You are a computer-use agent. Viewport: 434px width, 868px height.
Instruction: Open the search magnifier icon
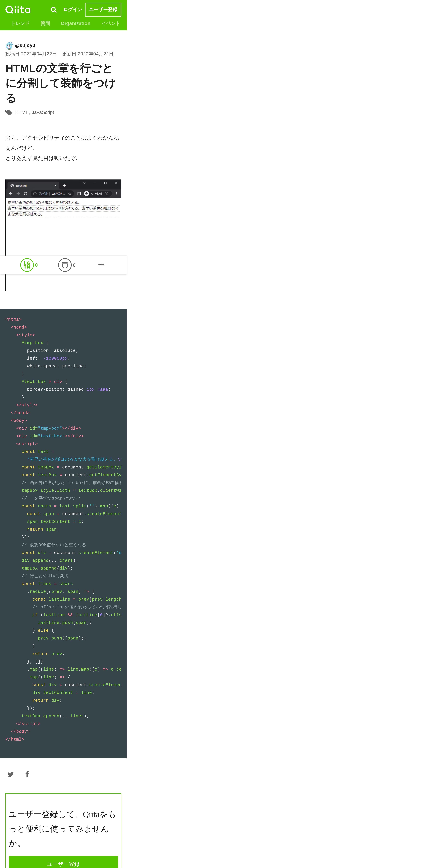click(54, 10)
